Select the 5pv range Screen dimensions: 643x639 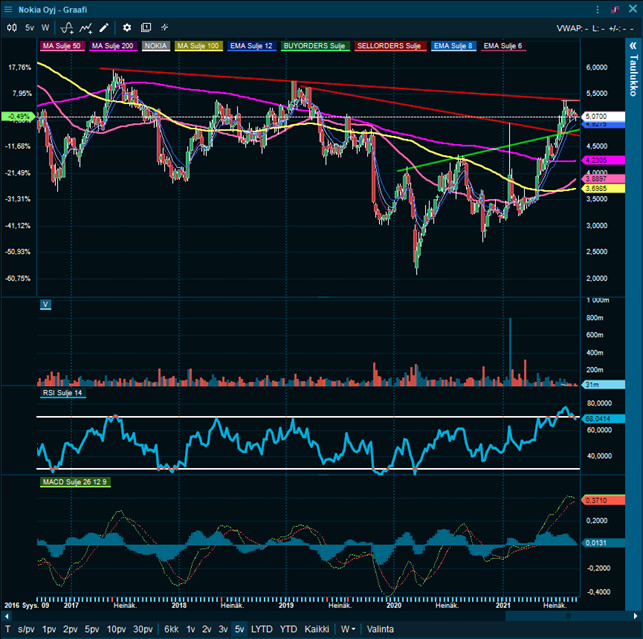(92, 629)
